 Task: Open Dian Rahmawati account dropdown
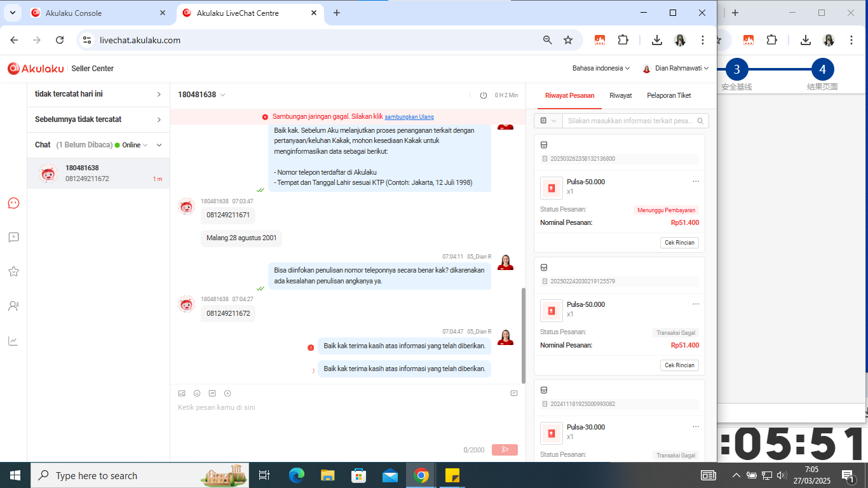click(x=675, y=69)
